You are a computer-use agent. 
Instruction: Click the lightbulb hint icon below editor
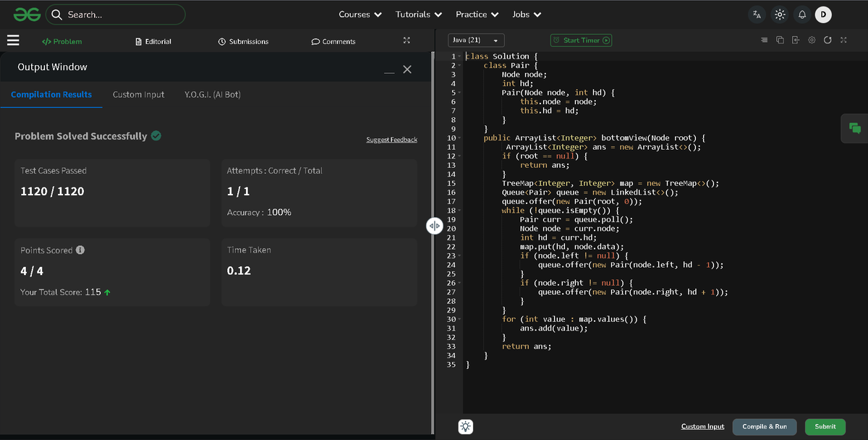tap(466, 426)
